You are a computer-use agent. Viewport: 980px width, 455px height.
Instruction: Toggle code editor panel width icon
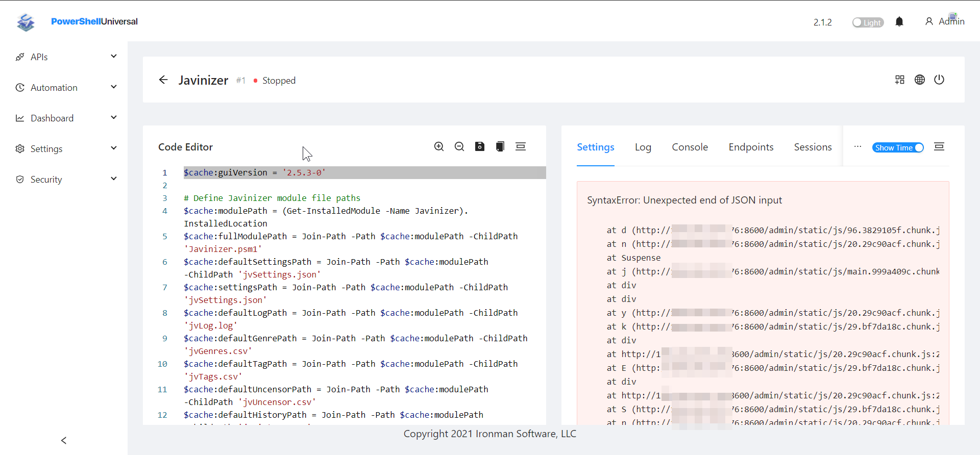[521, 146]
